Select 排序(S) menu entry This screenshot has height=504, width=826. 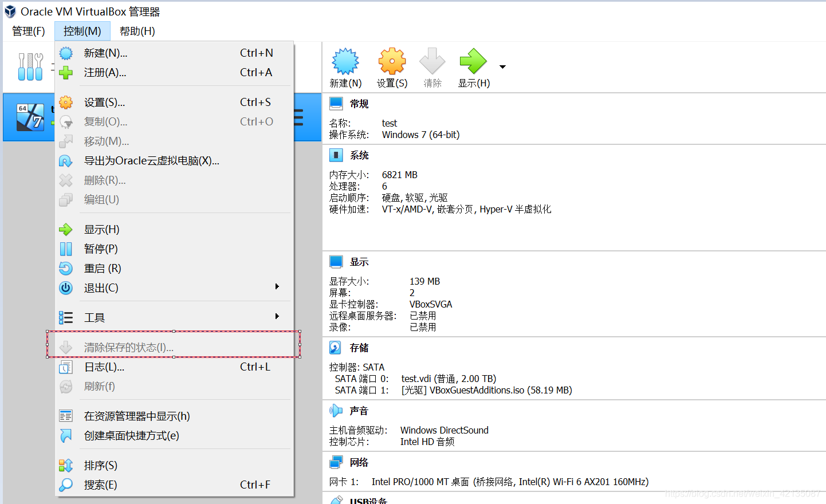click(x=174, y=466)
